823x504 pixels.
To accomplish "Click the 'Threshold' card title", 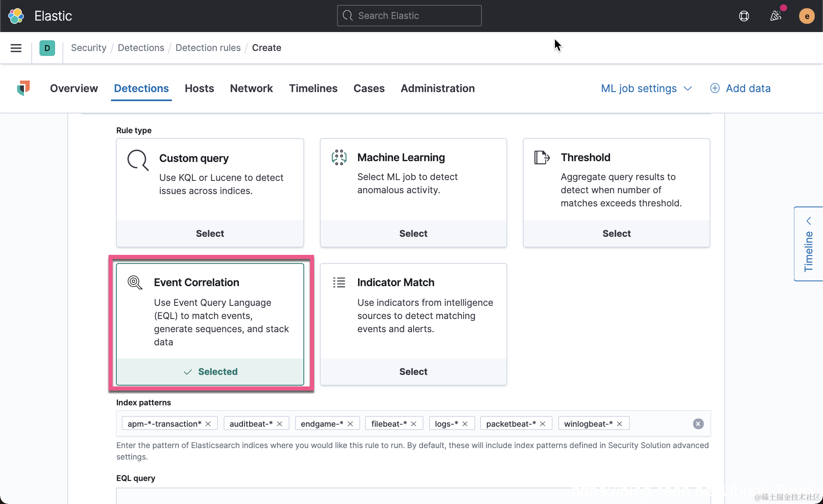I will pos(585,157).
